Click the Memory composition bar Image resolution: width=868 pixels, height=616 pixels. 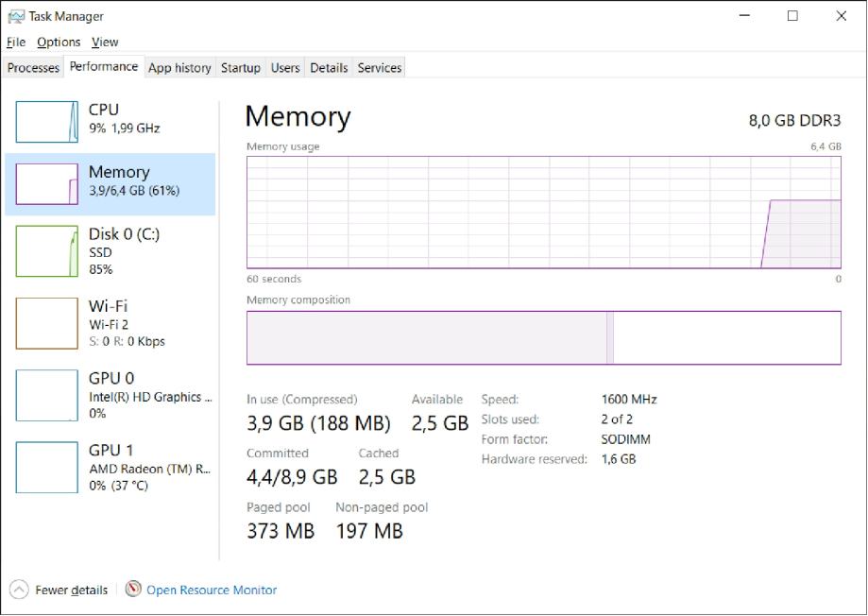point(543,337)
